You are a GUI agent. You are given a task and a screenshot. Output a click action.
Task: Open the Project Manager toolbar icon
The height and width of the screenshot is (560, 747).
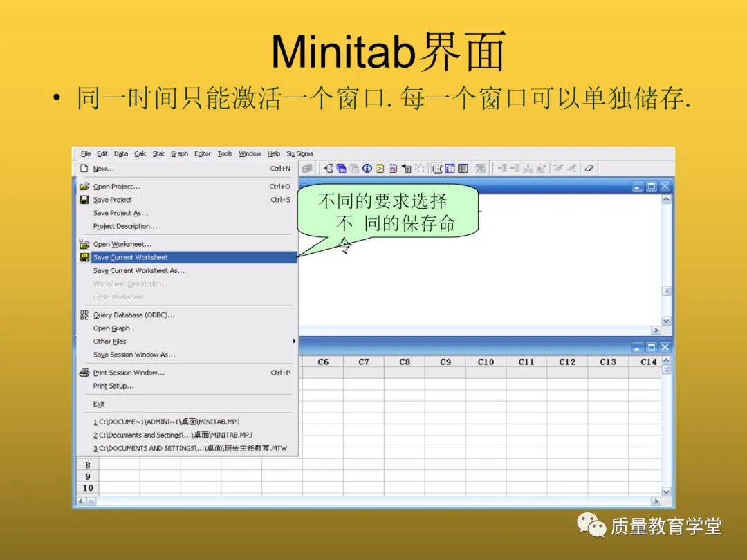(463, 168)
